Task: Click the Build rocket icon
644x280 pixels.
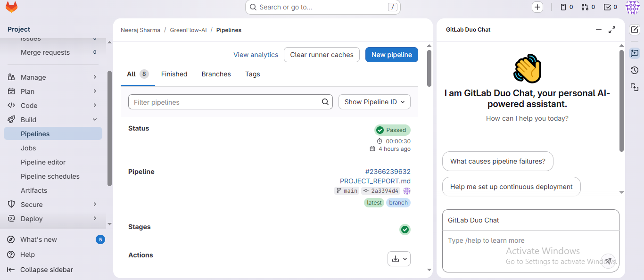Action: (12, 120)
